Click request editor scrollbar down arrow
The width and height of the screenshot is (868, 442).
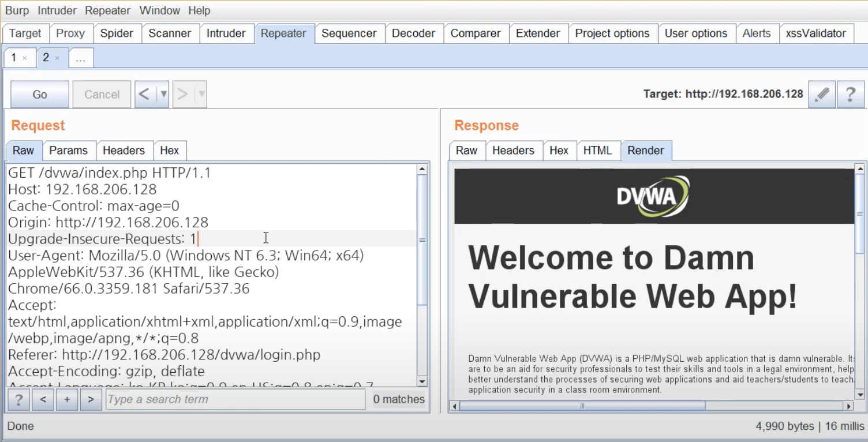pyautogui.click(x=422, y=381)
